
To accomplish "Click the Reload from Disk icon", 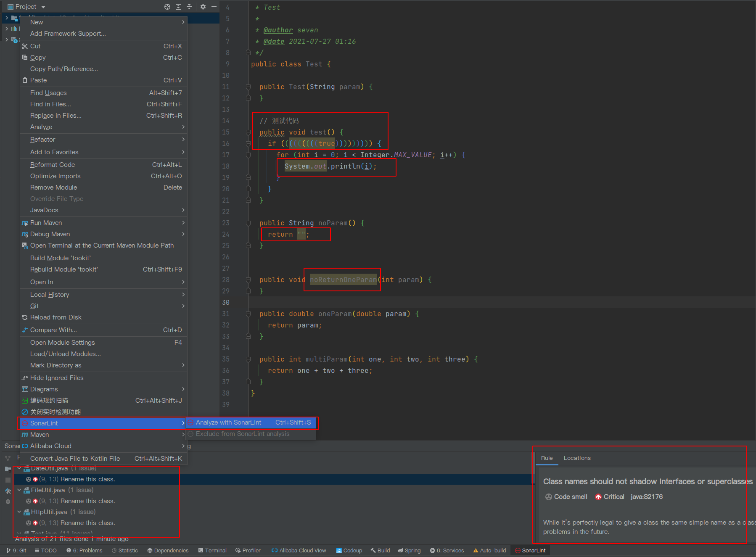I will (25, 317).
